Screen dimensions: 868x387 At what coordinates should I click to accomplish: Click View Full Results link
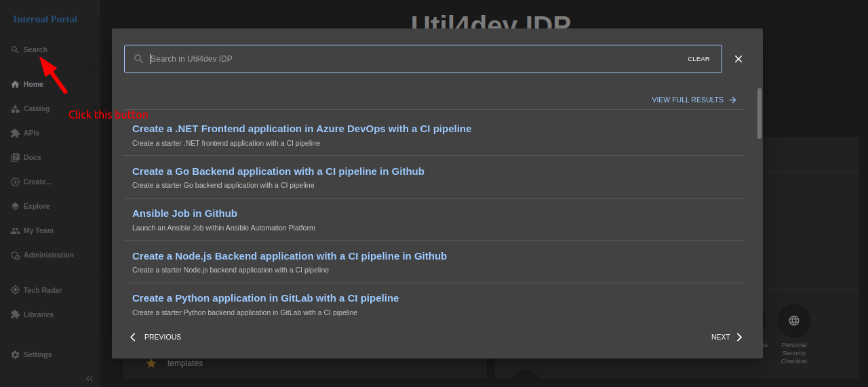pos(694,100)
